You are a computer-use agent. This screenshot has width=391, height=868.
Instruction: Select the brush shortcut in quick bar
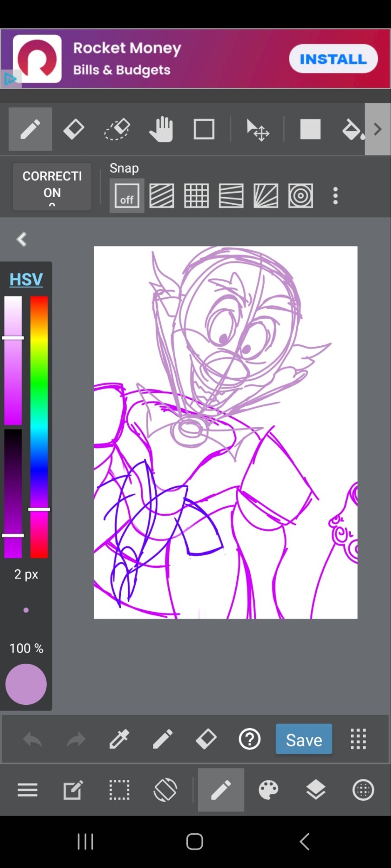coord(162,739)
